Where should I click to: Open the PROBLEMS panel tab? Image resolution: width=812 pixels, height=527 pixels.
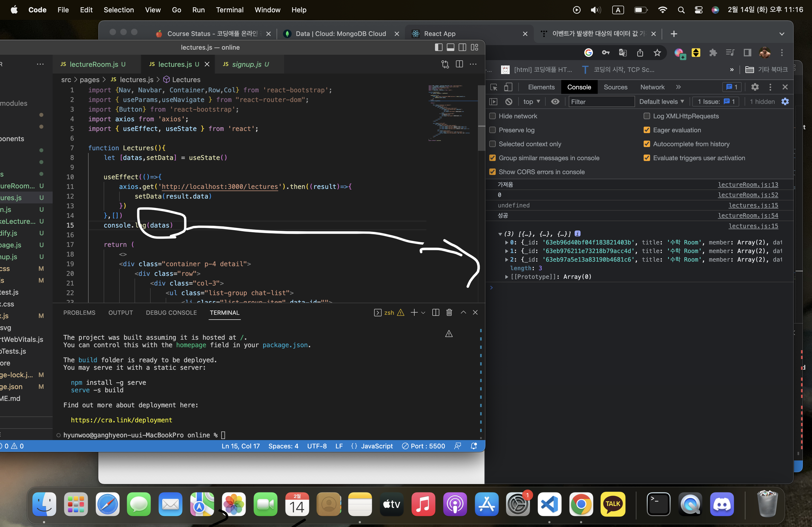point(79,313)
